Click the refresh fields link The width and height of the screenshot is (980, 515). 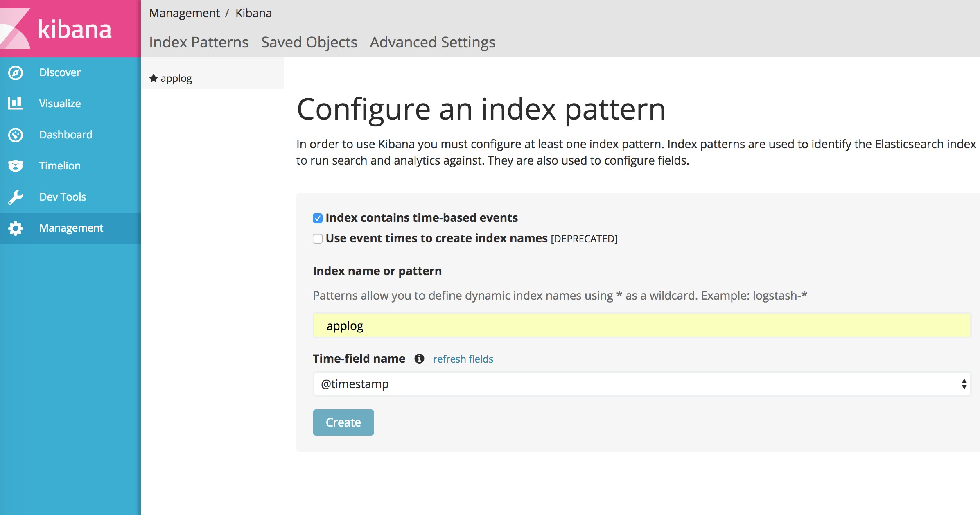tap(463, 359)
